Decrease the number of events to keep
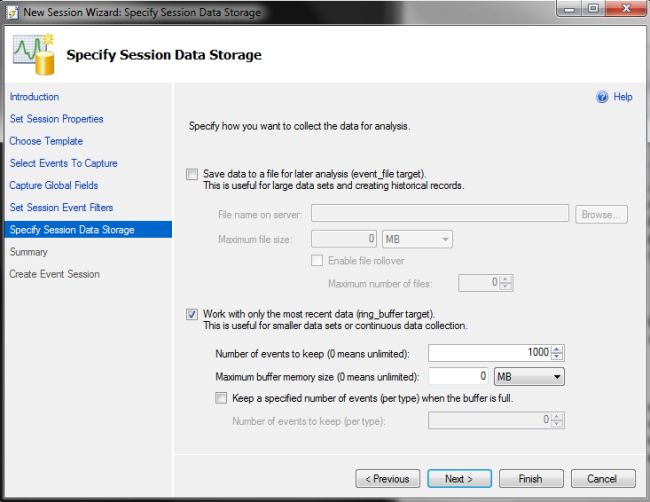This screenshot has height=502, width=650. [x=558, y=356]
